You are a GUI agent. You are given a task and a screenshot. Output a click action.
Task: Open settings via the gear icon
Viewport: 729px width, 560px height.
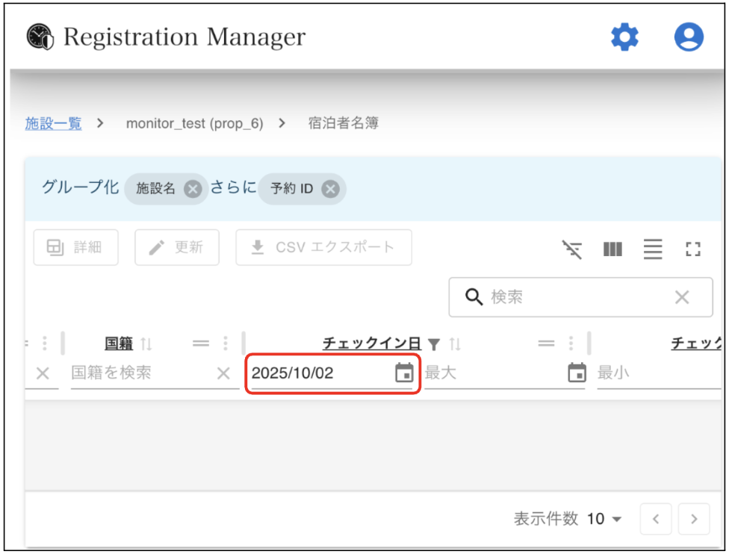(x=624, y=37)
